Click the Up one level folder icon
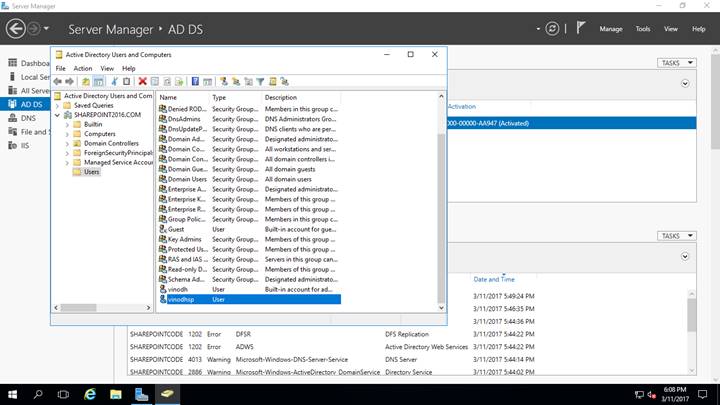The width and height of the screenshot is (720, 405). pos(86,81)
